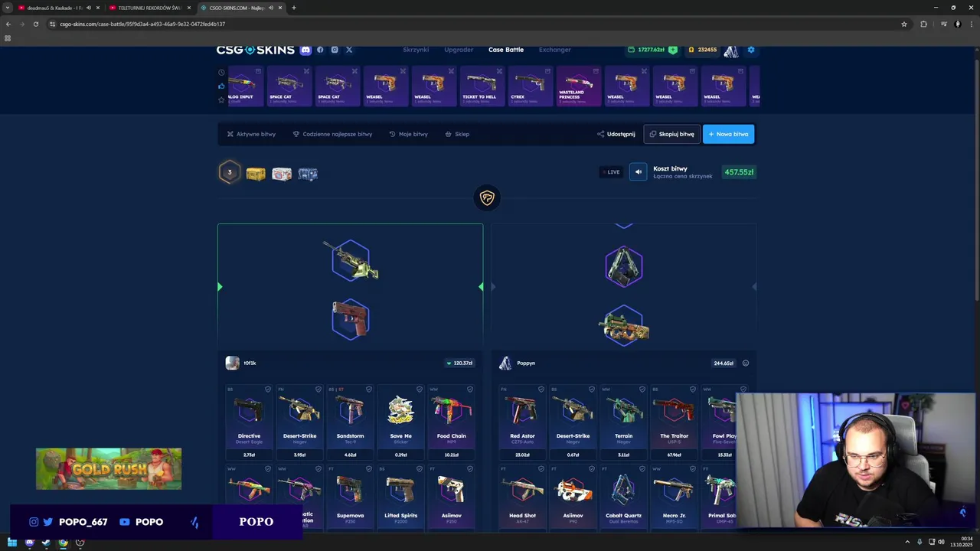Image resolution: width=980 pixels, height=551 pixels.
Task: Select thumbs-up top drops filter icon
Action: [221, 86]
